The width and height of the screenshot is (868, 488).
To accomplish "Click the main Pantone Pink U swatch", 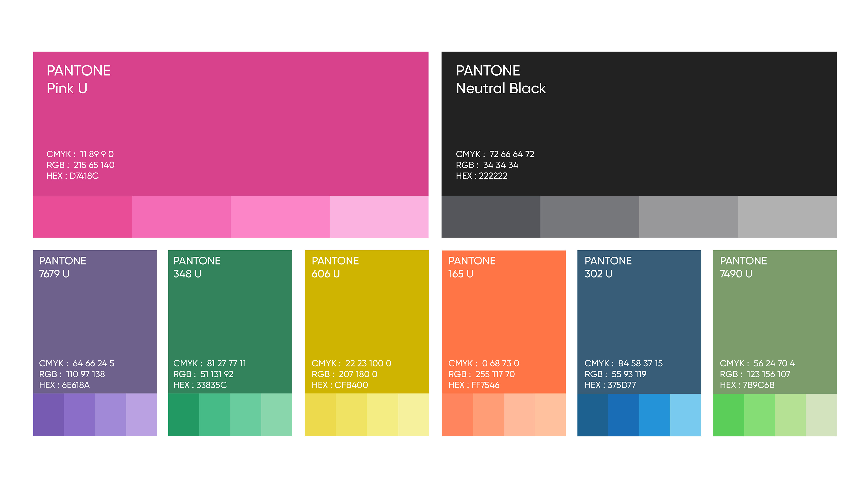I will click(x=231, y=124).
